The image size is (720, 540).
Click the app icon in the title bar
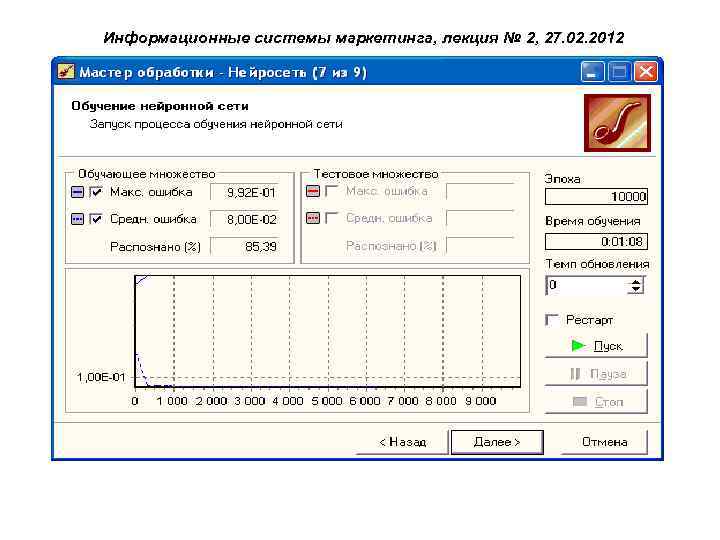[66, 71]
